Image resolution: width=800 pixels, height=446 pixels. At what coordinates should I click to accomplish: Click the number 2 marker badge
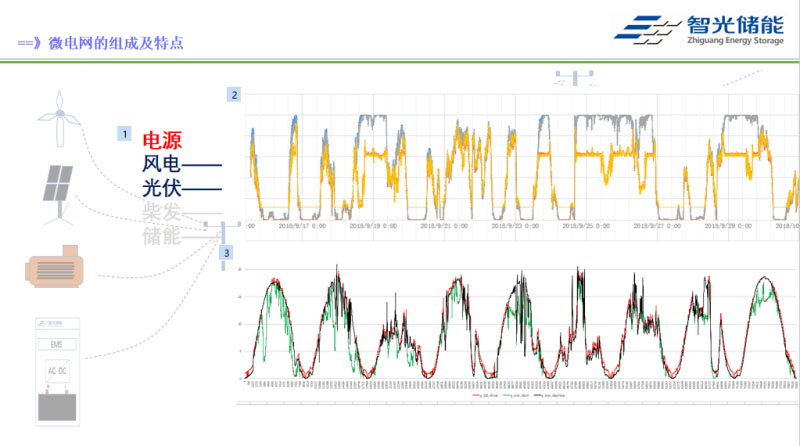[x=234, y=95]
